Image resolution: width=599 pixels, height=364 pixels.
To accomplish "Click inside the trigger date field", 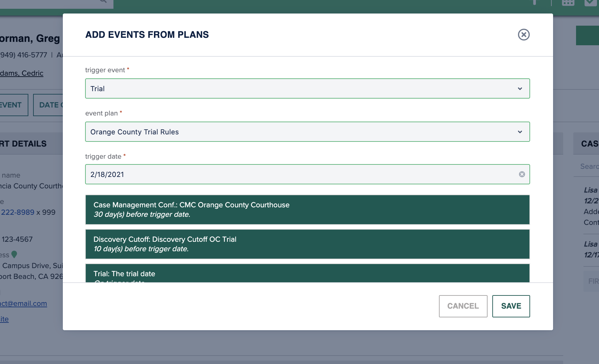I will click(x=236, y=174).
